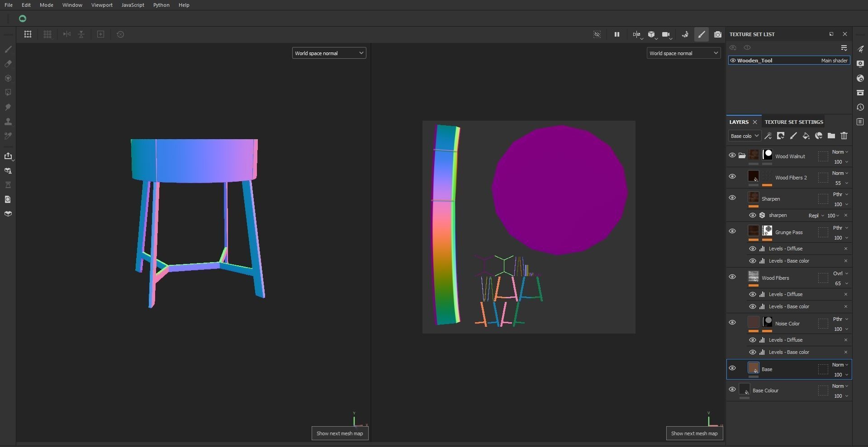868x447 pixels.
Task: Hide the Base Colour layer
Action: pos(732,389)
